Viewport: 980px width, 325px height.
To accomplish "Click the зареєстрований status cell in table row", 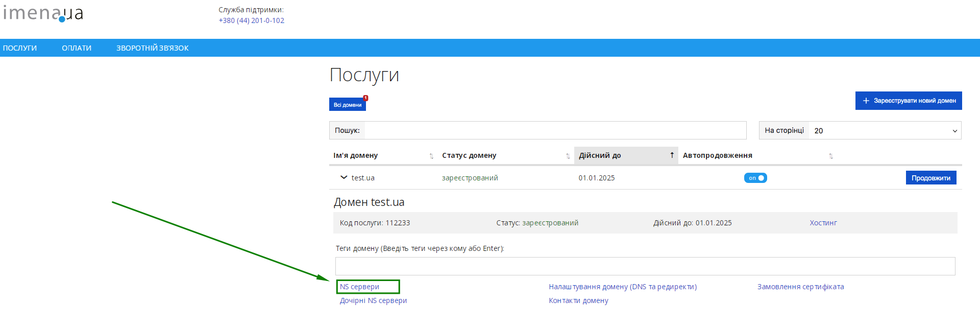I will pos(470,178).
